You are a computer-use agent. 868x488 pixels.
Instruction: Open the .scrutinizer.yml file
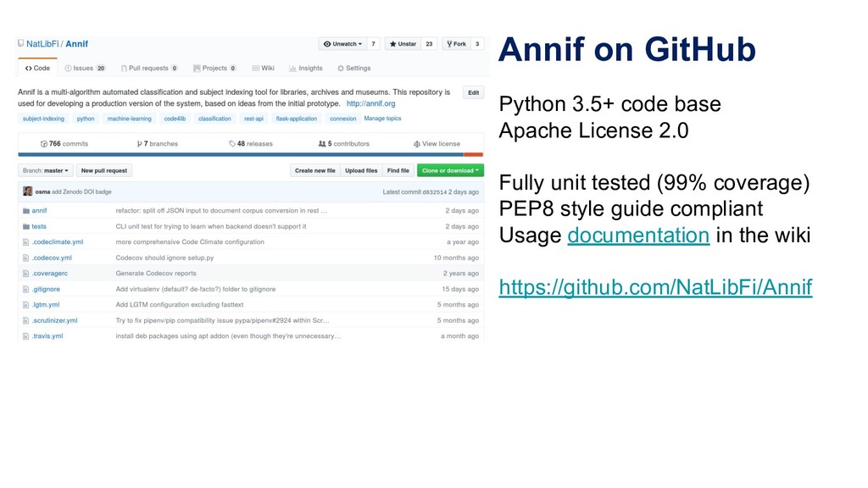(54, 320)
